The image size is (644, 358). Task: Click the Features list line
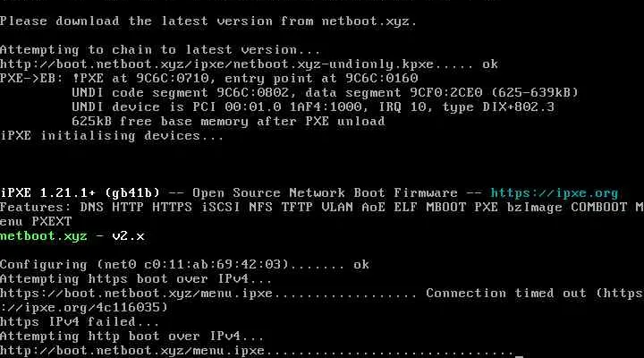click(322, 207)
